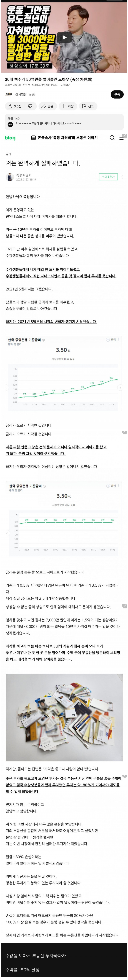Open 족장 차원희 author profile picture
The width and height of the screenshot is (128, 980).
pos(9,177)
